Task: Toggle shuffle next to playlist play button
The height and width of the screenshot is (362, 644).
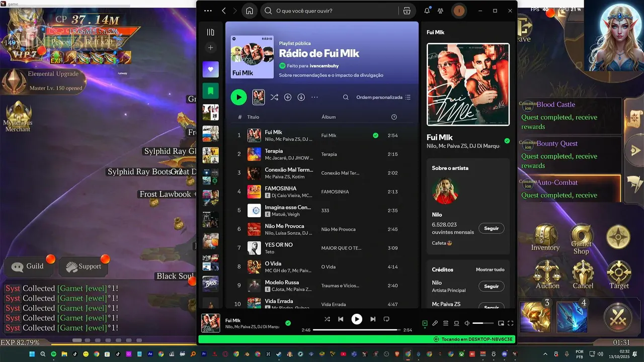Action: [x=274, y=97]
